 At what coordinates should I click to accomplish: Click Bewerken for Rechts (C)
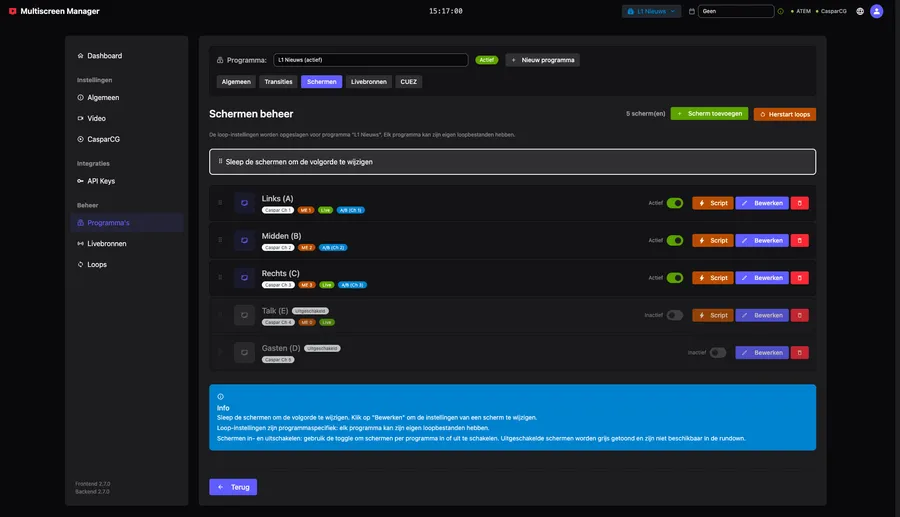[762, 278]
